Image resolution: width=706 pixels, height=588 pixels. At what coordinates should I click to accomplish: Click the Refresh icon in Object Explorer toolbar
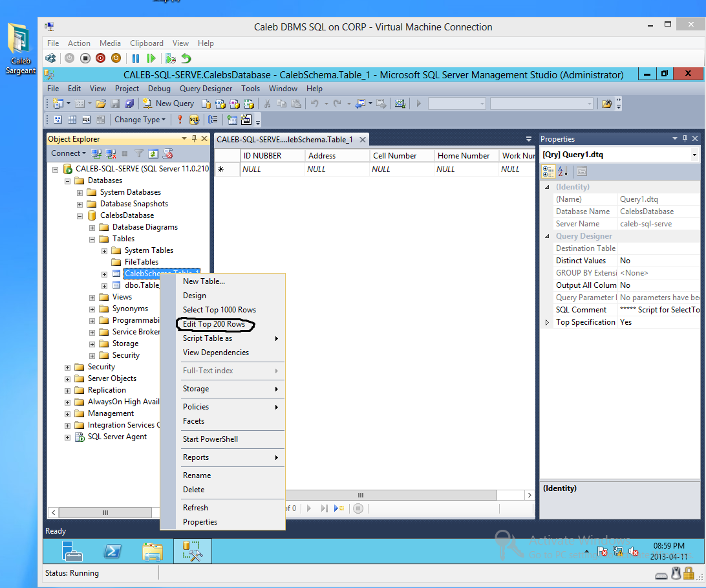click(153, 154)
